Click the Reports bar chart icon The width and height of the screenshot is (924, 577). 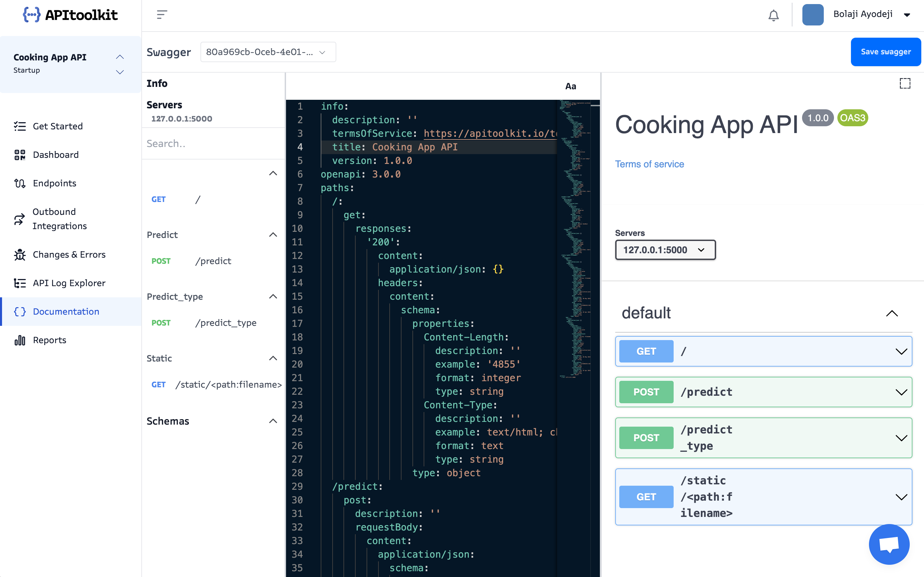20,340
